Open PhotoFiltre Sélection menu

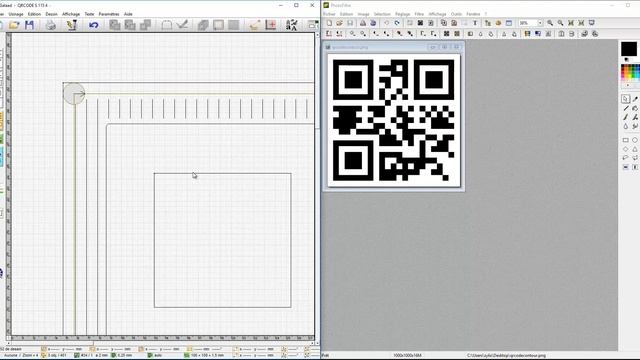382,14
